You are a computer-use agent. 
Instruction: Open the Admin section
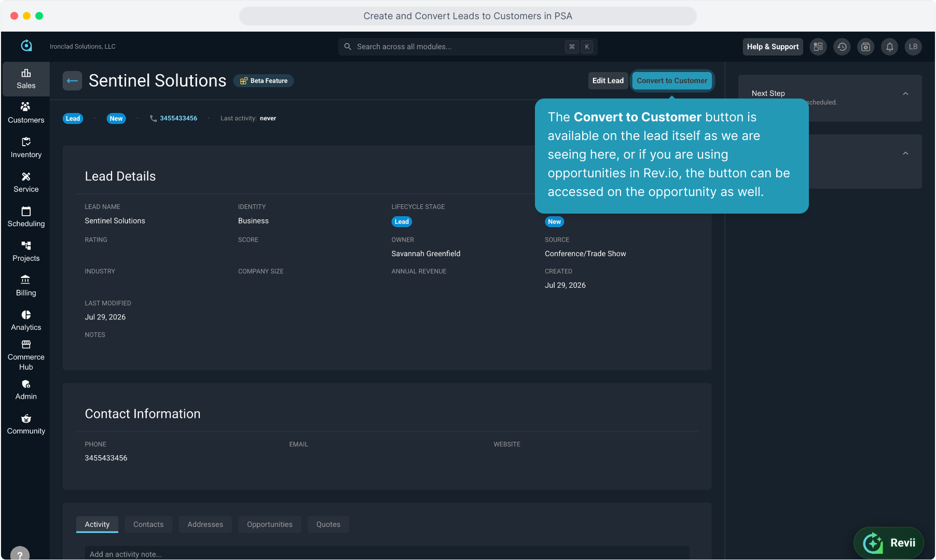(26, 390)
